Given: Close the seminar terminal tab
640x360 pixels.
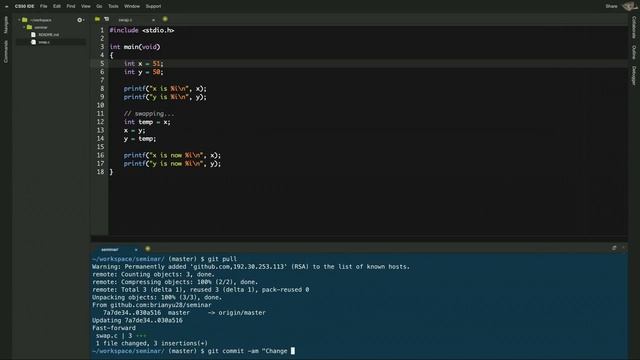Looking at the screenshot, I should (x=136, y=249).
